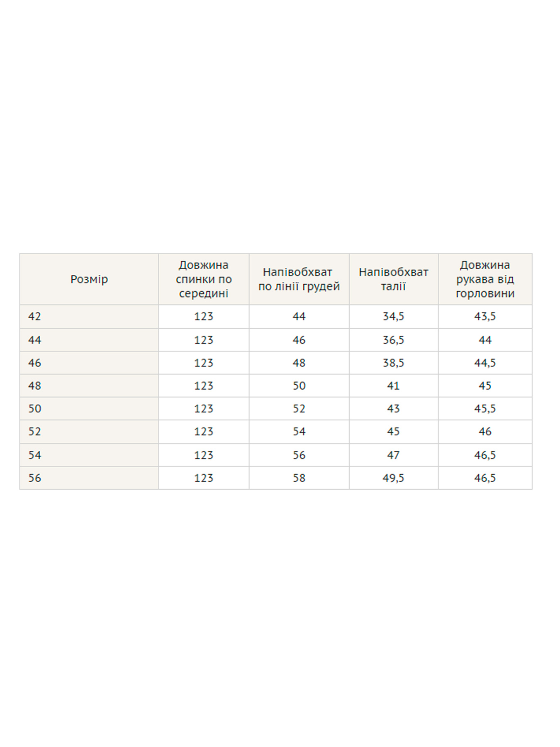The image size is (560, 747).
Task: Click the "Довжина спинки по середині" header
Action: coord(203,279)
